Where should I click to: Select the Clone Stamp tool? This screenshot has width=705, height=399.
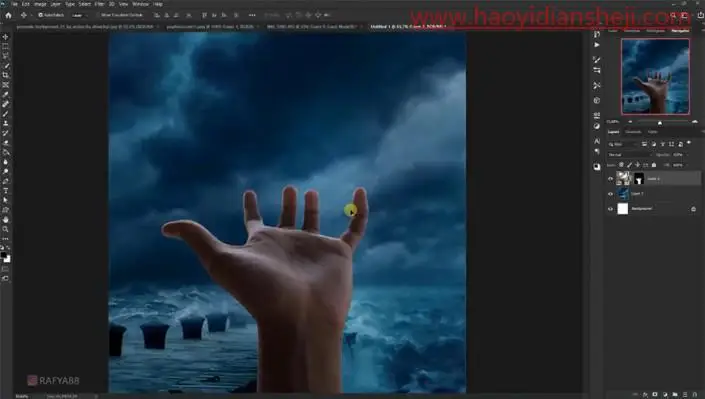[5, 123]
